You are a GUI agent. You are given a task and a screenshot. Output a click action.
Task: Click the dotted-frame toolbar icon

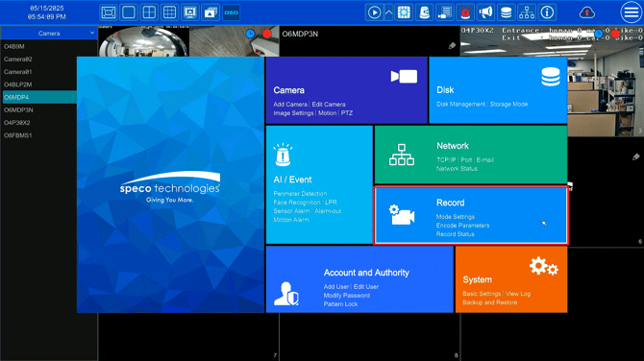(x=404, y=12)
